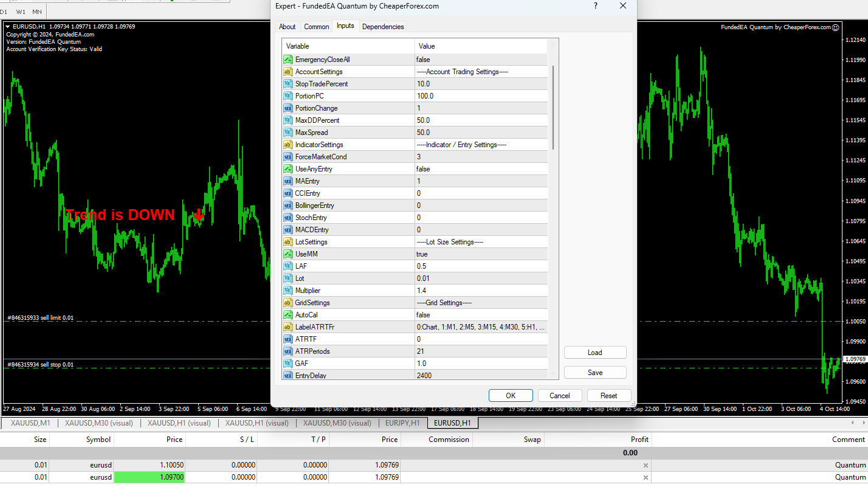Click the LabelATRTFr value text
The height and width of the screenshot is (504, 868).
481,327
